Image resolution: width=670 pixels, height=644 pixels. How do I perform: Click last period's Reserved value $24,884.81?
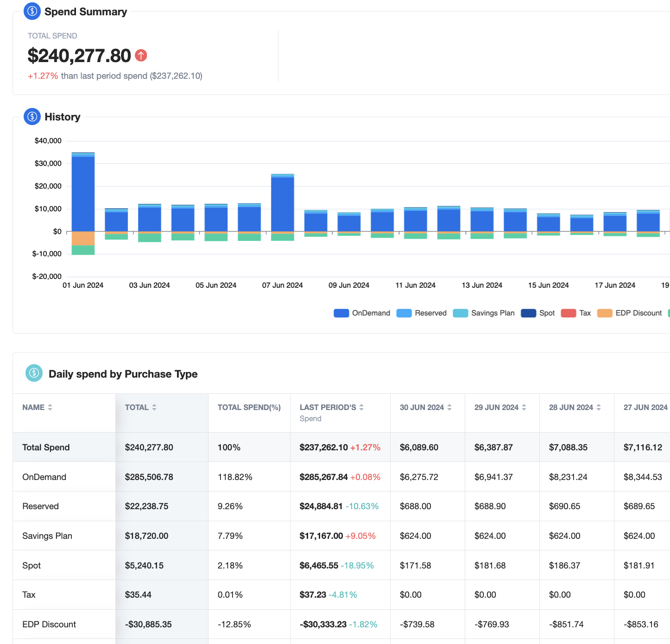pos(321,506)
